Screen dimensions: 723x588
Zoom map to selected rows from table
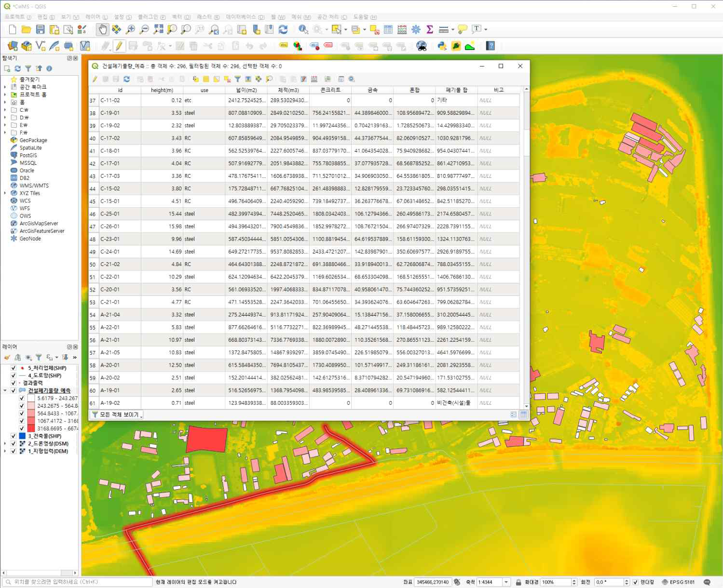coord(269,79)
